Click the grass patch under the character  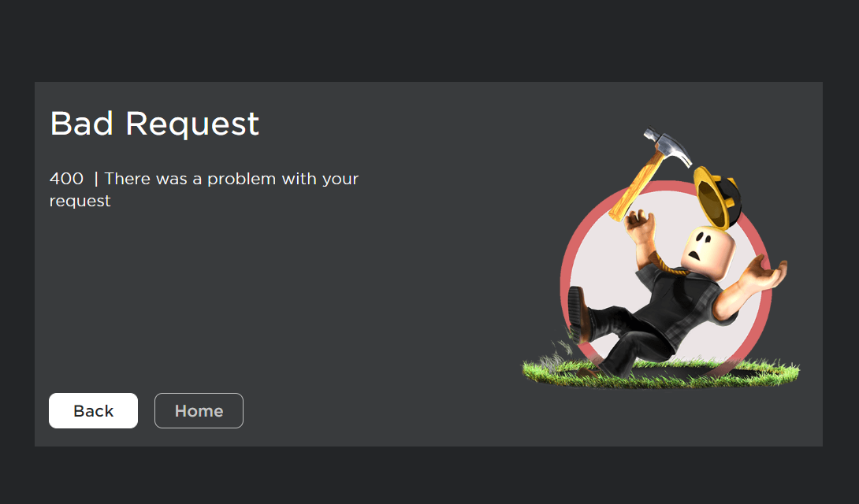click(661, 373)
